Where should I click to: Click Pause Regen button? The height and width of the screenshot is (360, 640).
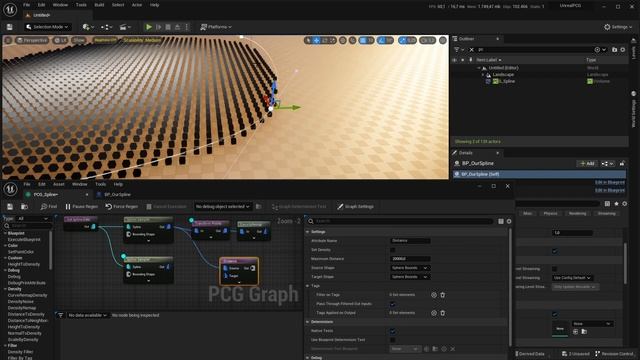coord(81,207)
